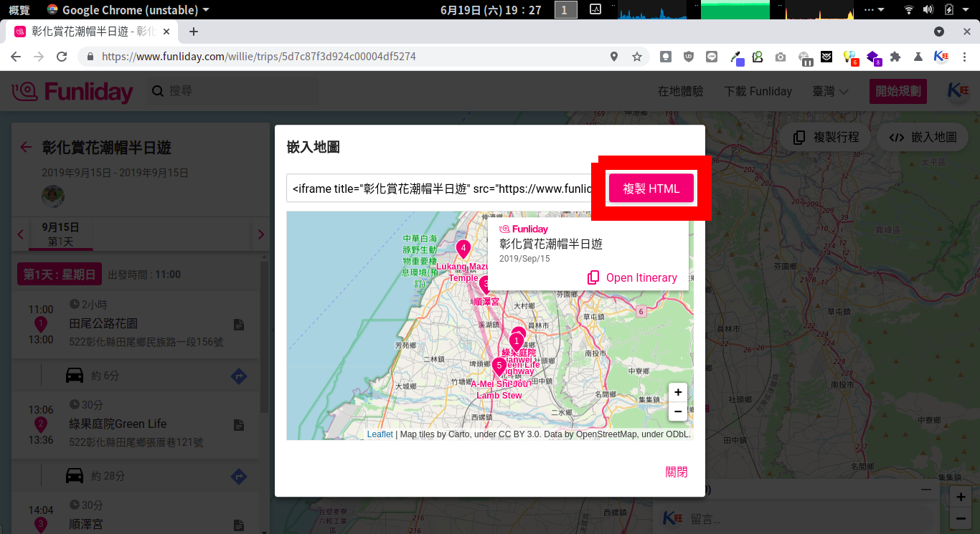980x534 pixels.
Task: Show previous day with left chevron
Action: [21, 234]
